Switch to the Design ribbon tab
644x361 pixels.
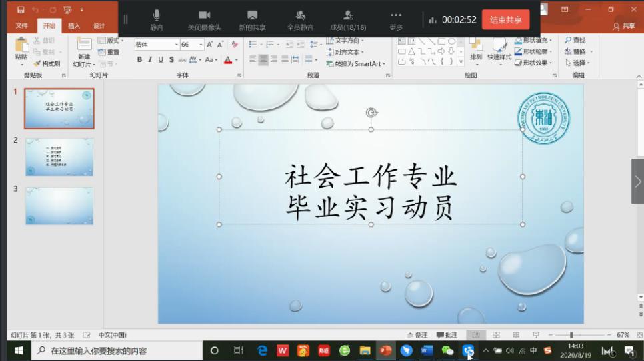point(99,26)
